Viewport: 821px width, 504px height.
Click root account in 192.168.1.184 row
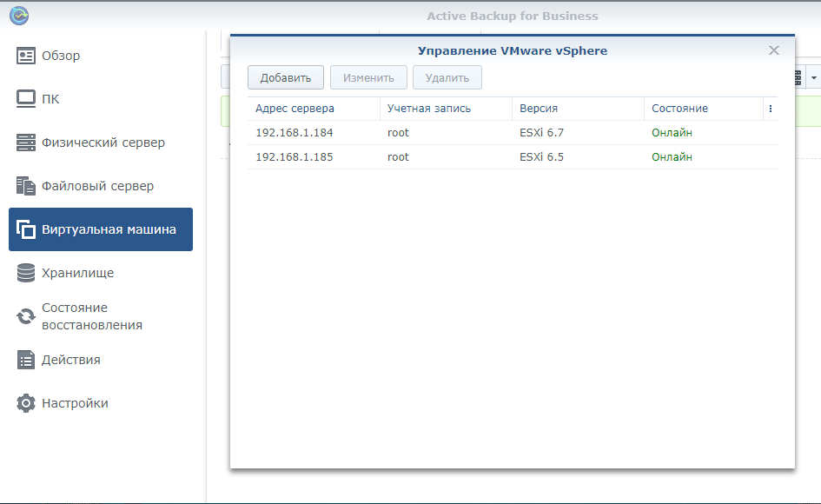tap(398, 133)
